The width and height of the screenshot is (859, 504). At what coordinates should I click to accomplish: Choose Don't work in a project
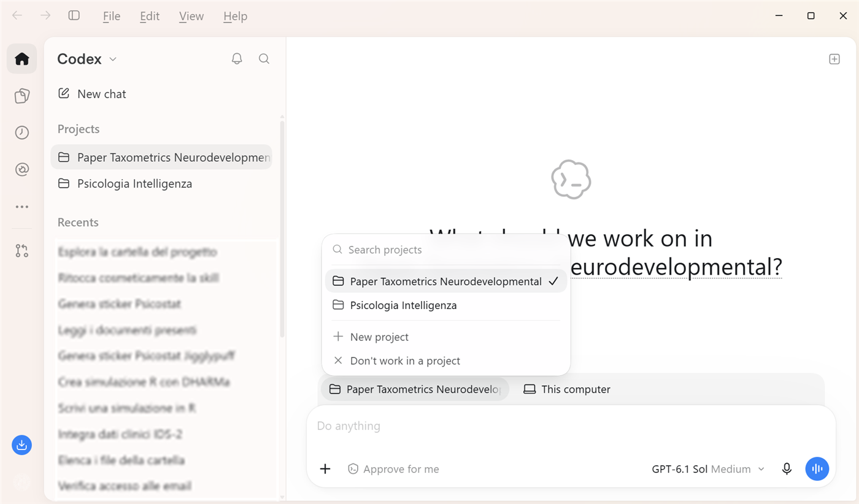446,361
